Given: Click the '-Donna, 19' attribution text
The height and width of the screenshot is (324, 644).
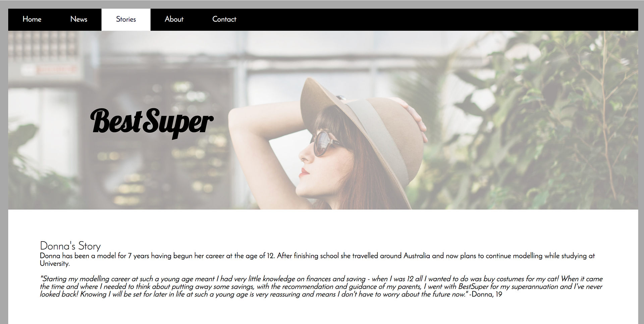Looking at the screenshot, I should coord(486,294).
